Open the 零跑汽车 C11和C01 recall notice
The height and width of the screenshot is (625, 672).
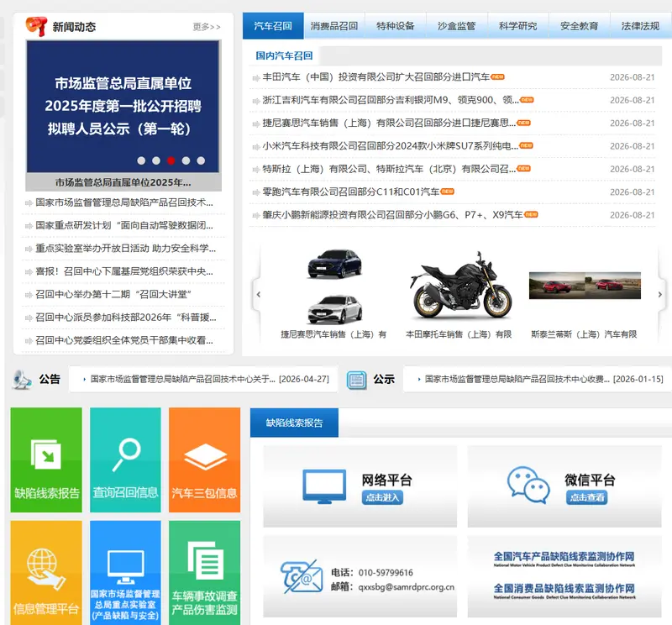click(351, 192)
